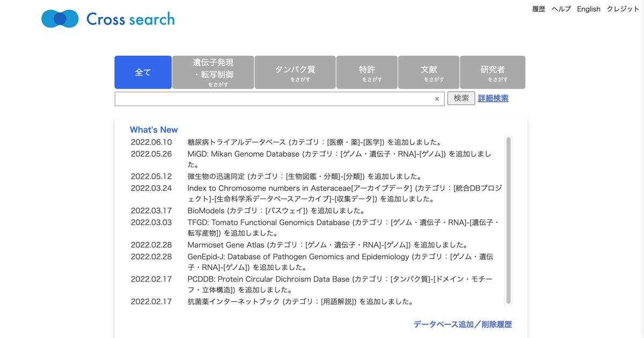Click the Cross search logo
This screenshot has width=644, height=338.
(x=108, y=19)
